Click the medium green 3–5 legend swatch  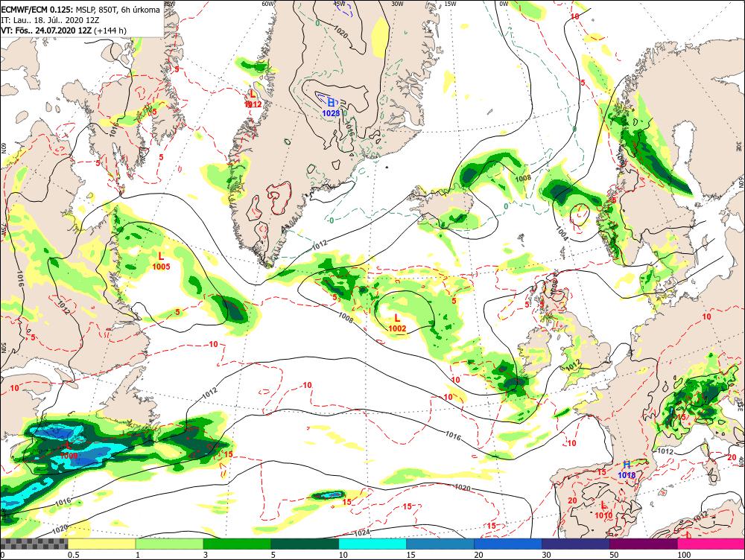coord(237,544)
